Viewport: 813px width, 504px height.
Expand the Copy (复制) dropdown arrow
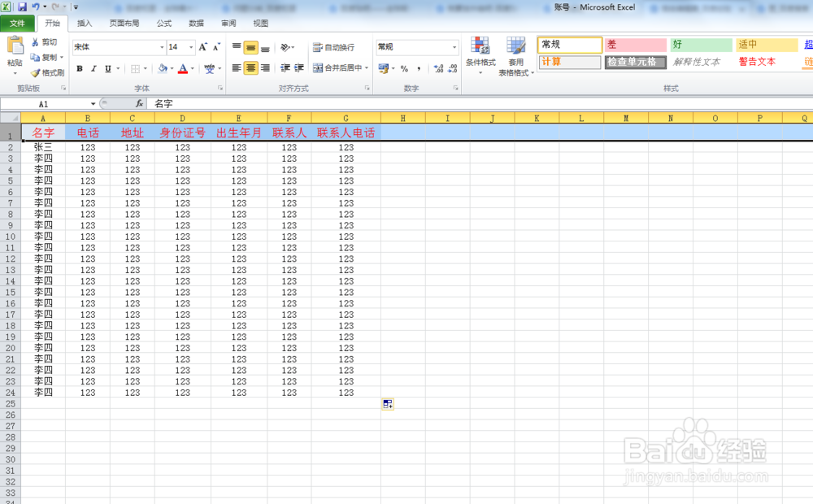click(x=62, y=58)
